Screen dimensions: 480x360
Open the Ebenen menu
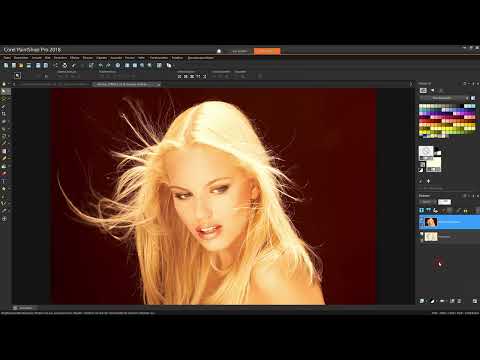click(x=88, y=58)
